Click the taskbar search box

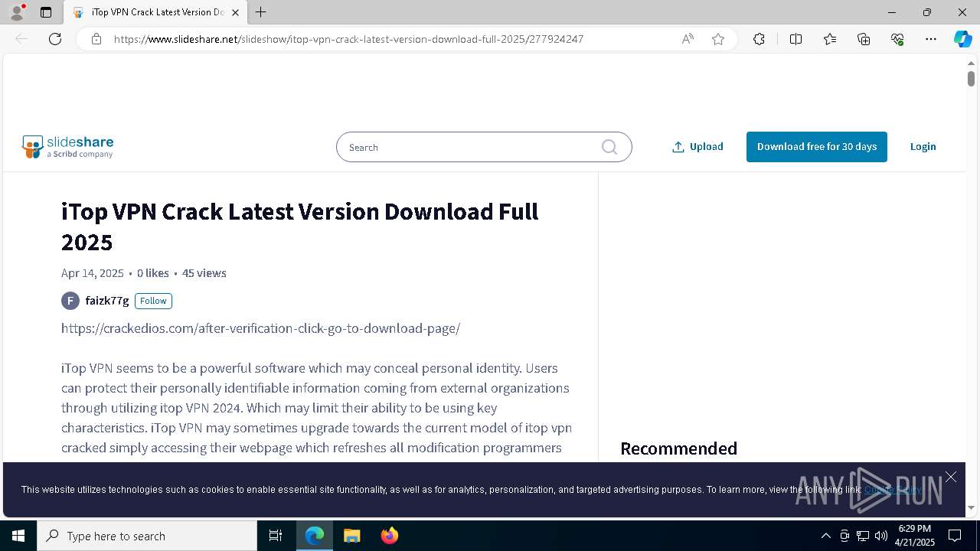[x=147, y=536]
